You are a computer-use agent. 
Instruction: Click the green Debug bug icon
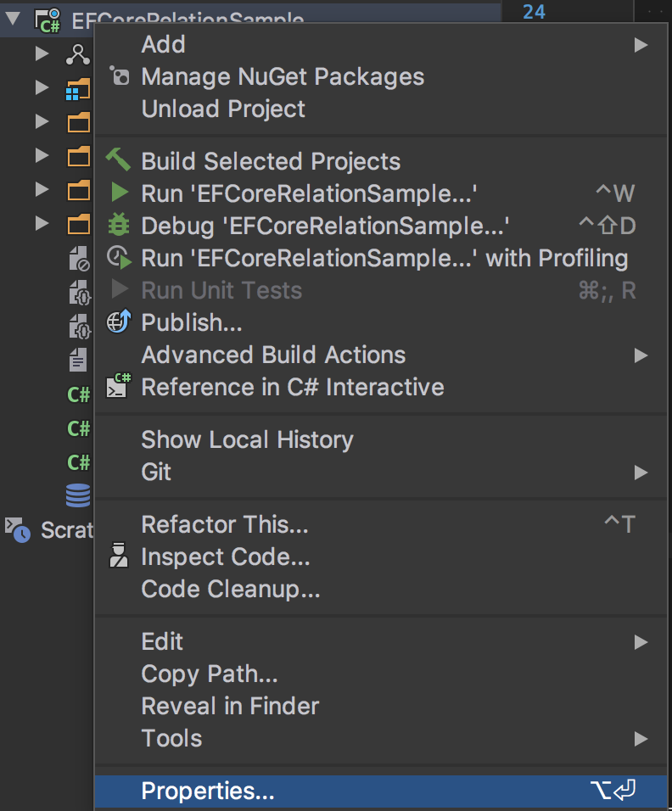point(119,225)
